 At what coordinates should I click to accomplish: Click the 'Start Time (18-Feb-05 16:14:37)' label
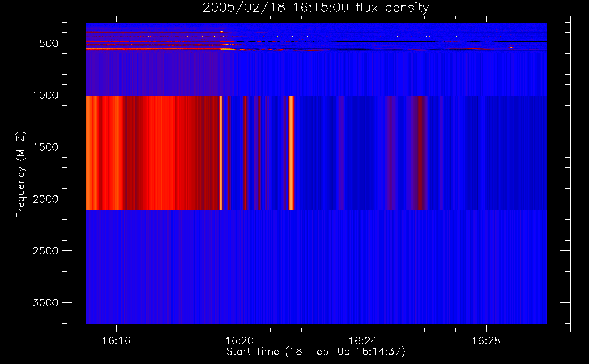point(316,352)
